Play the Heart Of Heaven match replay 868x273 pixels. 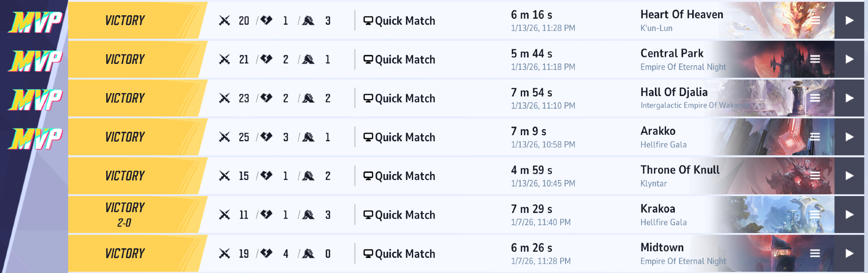[849, 20]
